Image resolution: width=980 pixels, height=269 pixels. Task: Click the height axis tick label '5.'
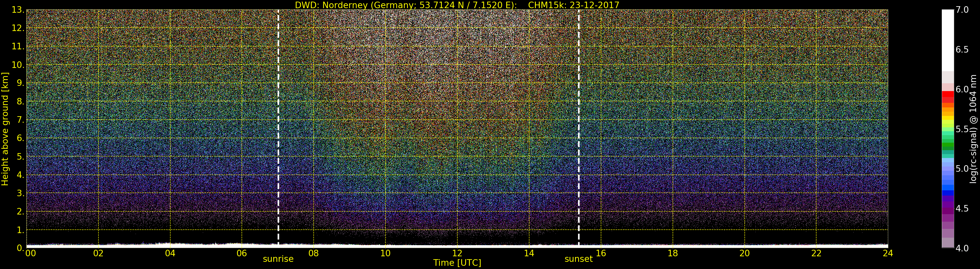click(x=21, y=156)
